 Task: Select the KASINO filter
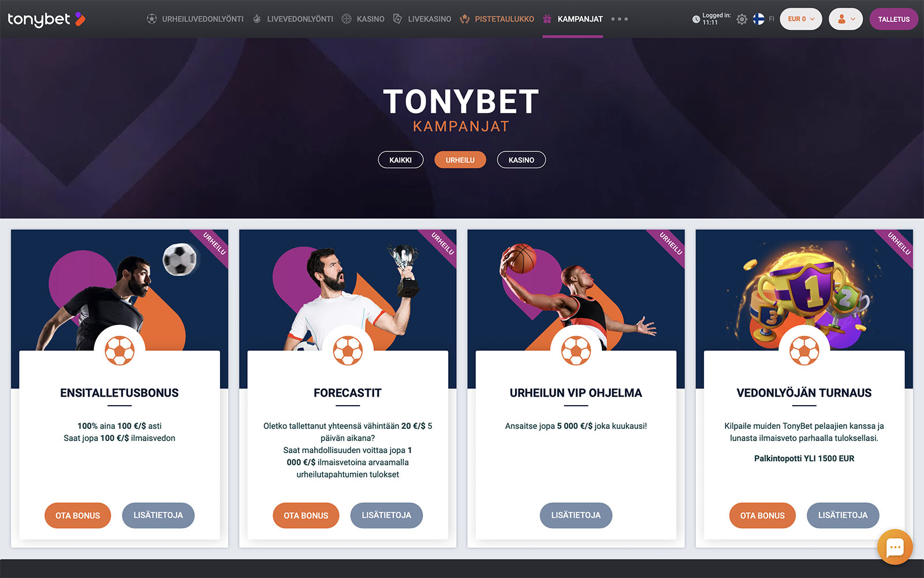coord(521,160)
